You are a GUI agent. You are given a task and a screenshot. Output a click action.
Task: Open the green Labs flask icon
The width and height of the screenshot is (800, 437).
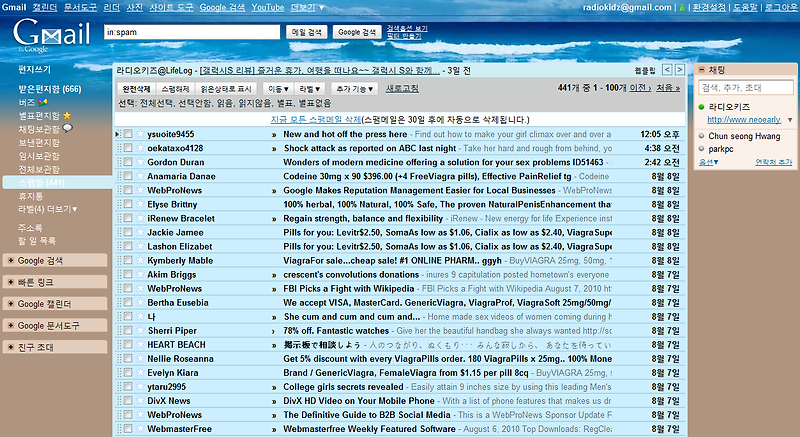[x=681, y=8]
